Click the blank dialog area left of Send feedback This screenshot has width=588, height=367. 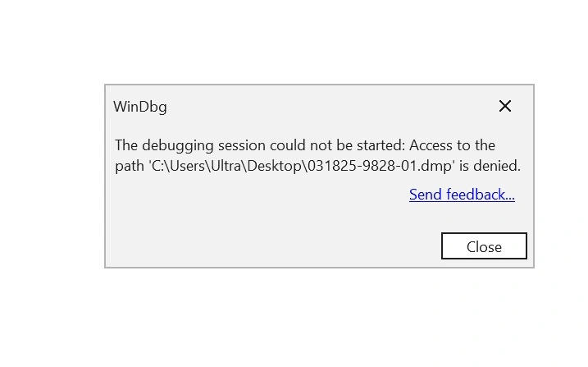coord(259,195)
